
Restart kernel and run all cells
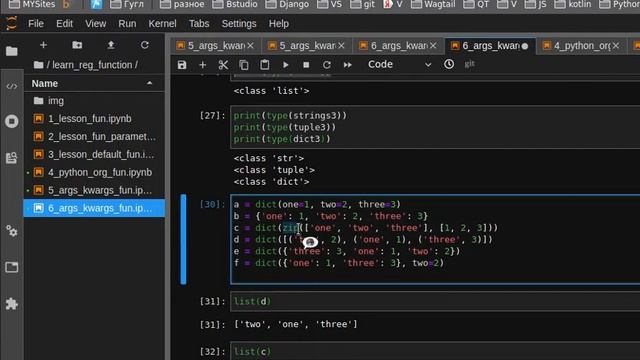click(x=348, y=64)
